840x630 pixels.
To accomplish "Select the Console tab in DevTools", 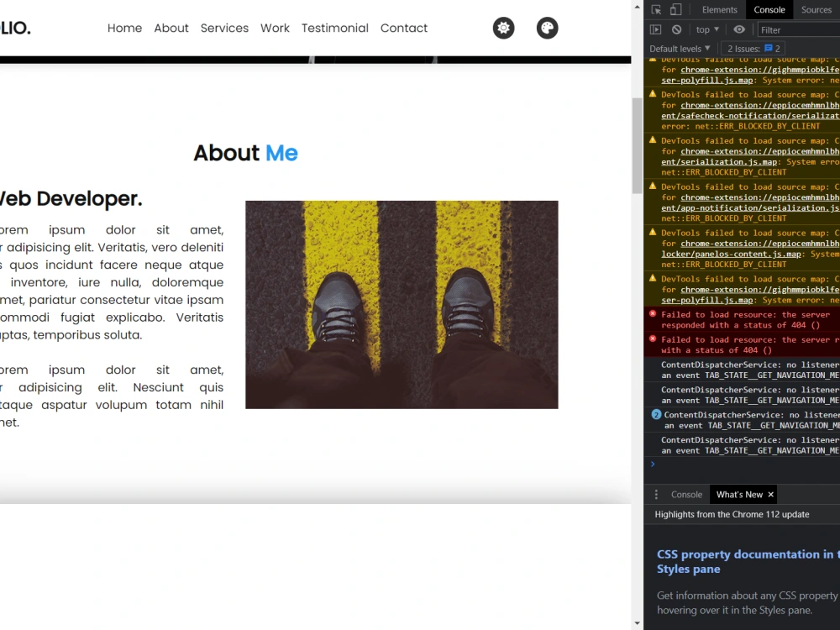I will click(x=769, y=9).
